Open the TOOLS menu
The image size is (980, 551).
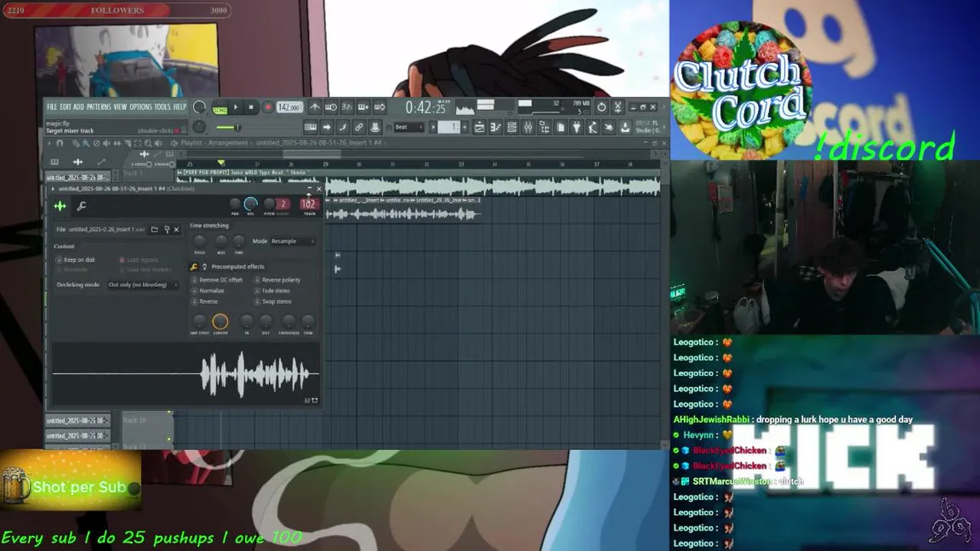(x=162, y=107)
